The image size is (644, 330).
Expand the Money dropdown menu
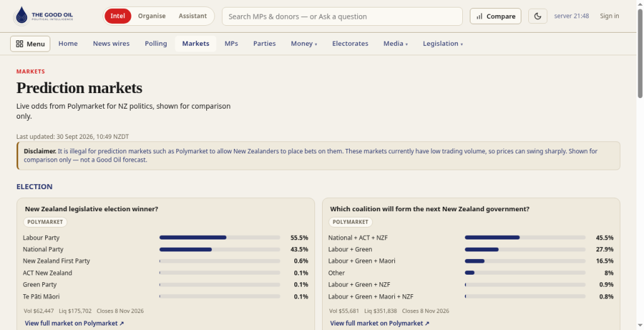[x=304, y=43]
